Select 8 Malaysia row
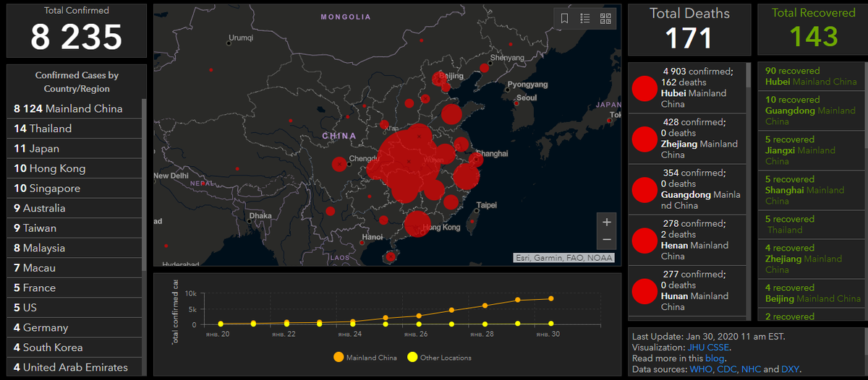868x380 pixels. click(75, 248)
